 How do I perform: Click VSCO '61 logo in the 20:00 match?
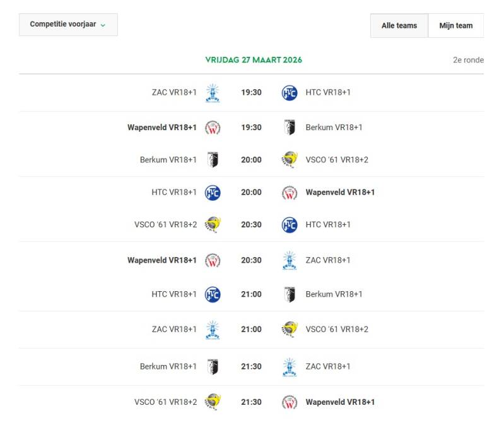click(x=289, y=160)
